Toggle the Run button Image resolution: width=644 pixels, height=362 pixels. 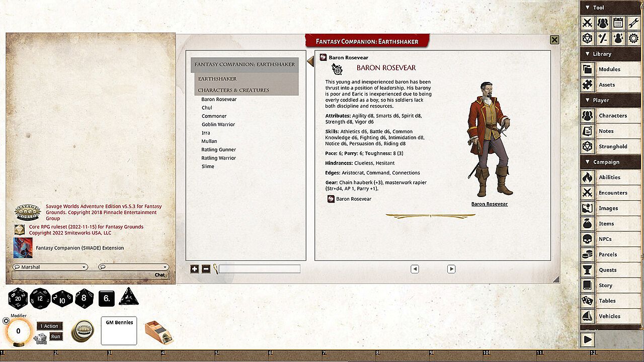point(56,337)
